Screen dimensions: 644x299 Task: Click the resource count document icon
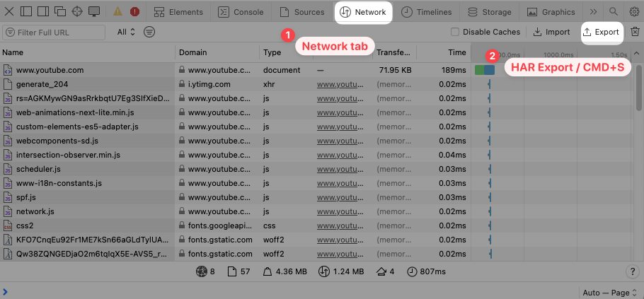[x=231, y=271]
